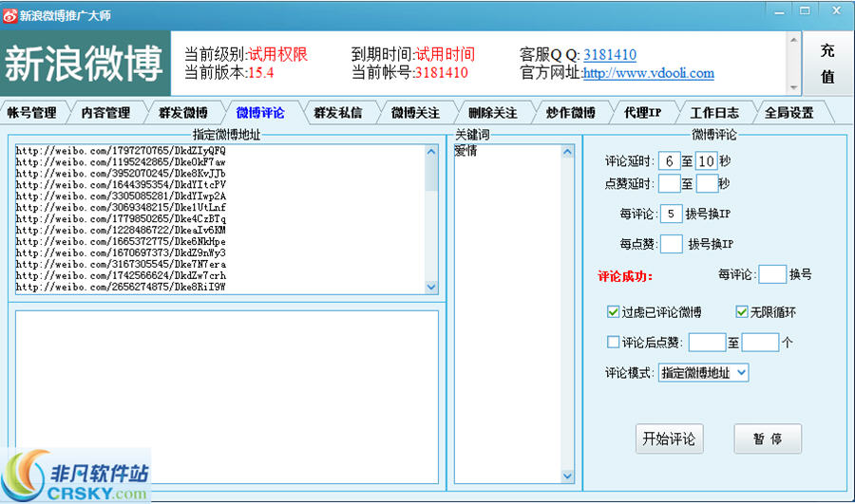Click the 评论后点赞 maximum count field
The width and height of the screenshot is (855, 504).
coord(760,343)
